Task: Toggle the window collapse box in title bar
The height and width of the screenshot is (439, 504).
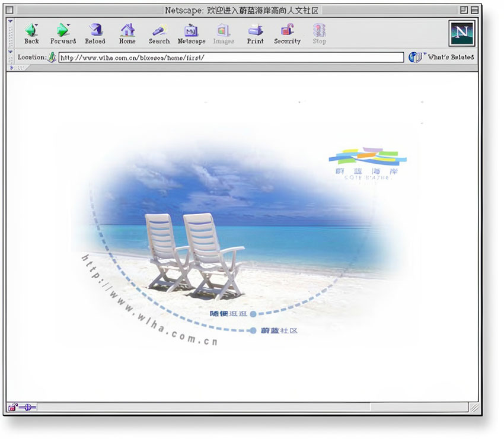Action: [474, 10]
